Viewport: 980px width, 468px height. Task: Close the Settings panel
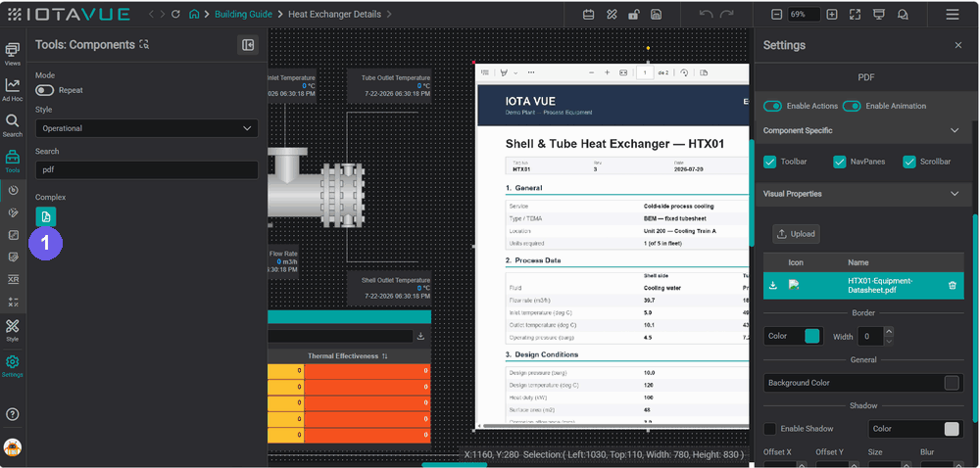[x=958, y=45]
